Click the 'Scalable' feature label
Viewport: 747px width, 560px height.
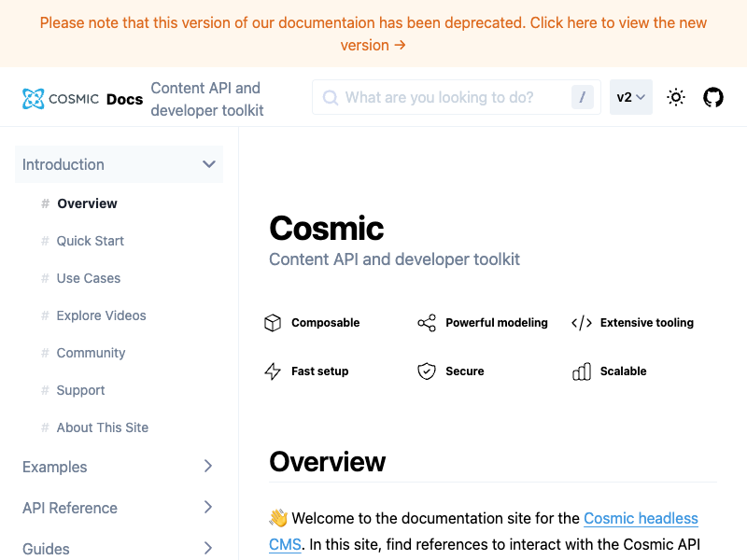pos(623,371)
